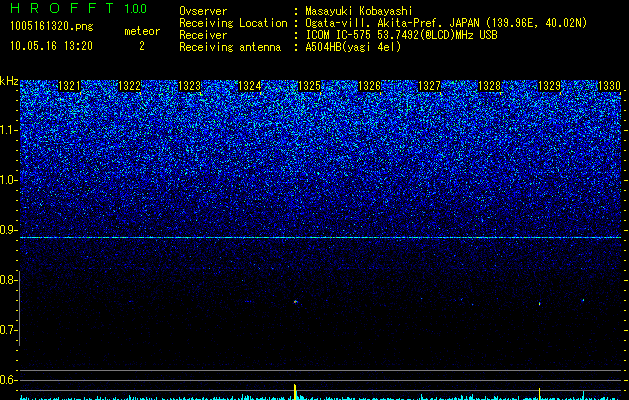Click the 1323 time marker label
This screenshot has width=629, height=400.
click(189, 86)
